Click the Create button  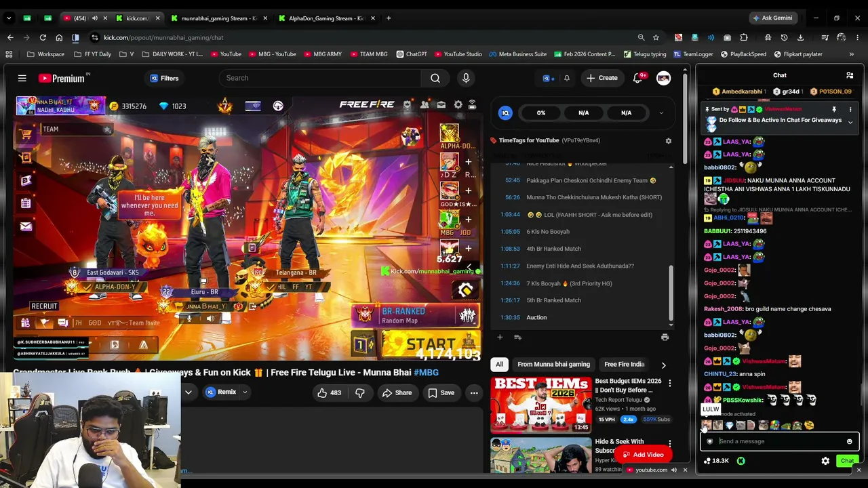602,78
